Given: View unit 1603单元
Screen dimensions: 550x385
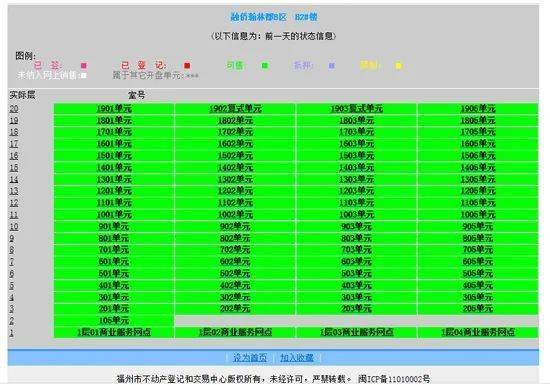Looking at the screenshot, I should 357,144.
